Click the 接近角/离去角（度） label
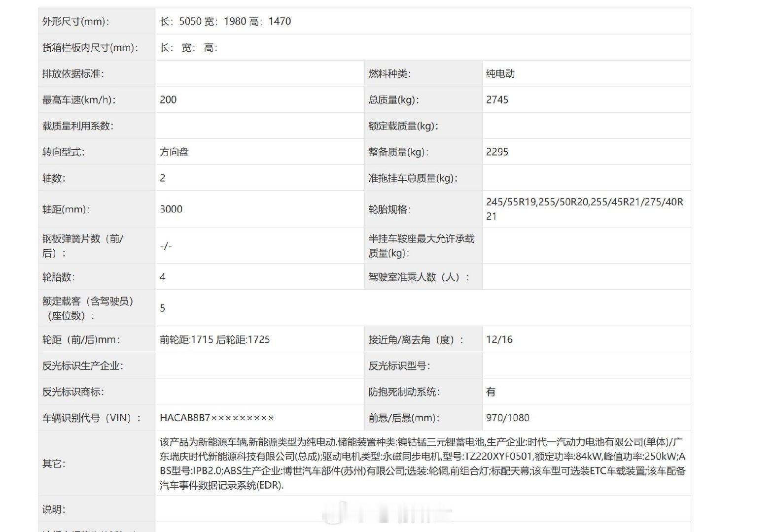 pos(416,339)
